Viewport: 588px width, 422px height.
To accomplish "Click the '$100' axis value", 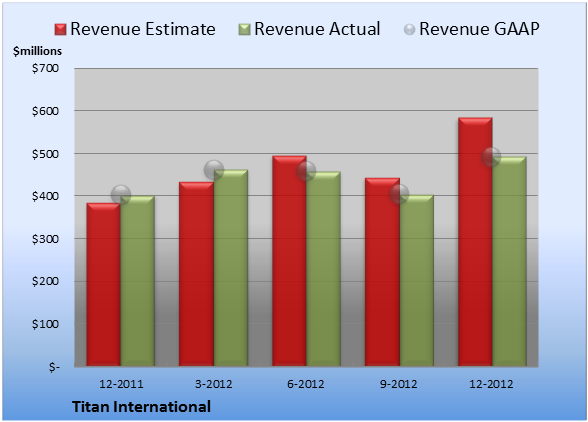I will [x=45, y=324].
